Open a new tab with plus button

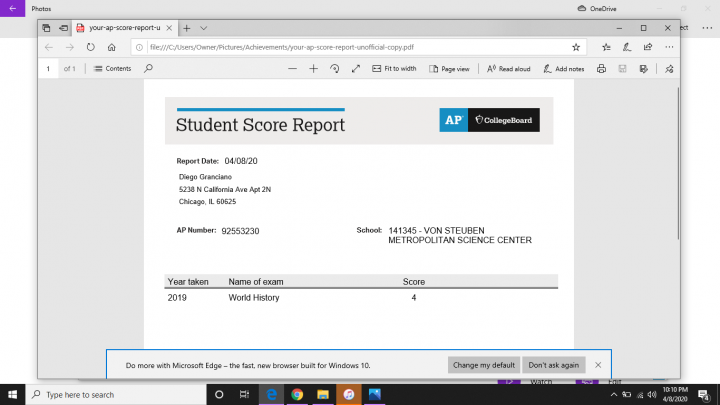pyautogui.click(x=186, y=28)
